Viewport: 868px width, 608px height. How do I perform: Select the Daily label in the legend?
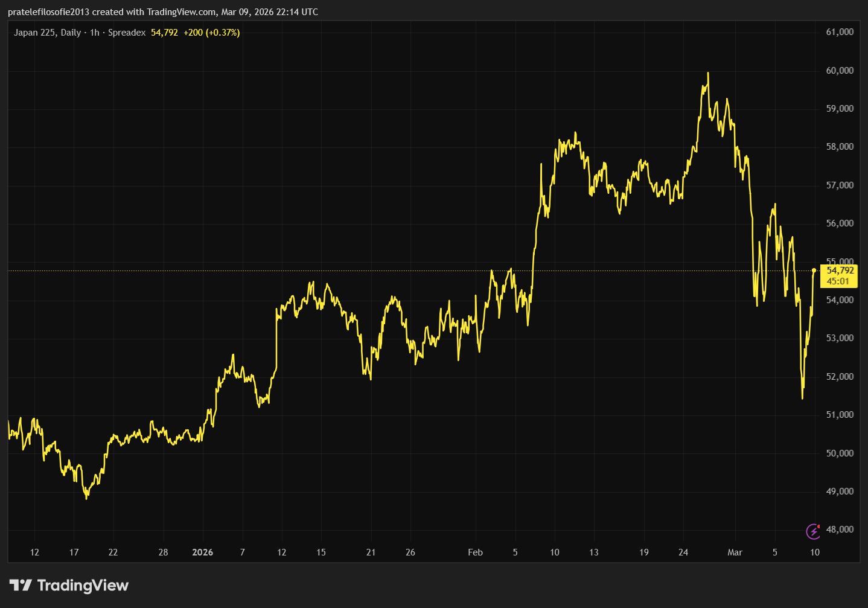(x=70, y=34)
